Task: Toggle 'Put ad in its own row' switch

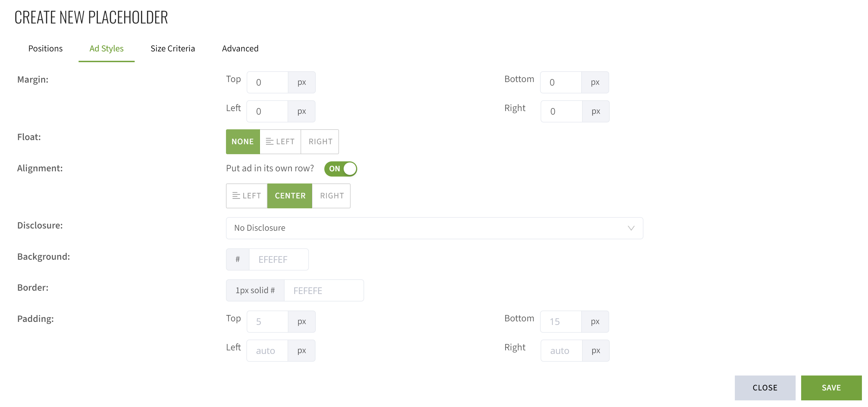Action: click(340, 169)
